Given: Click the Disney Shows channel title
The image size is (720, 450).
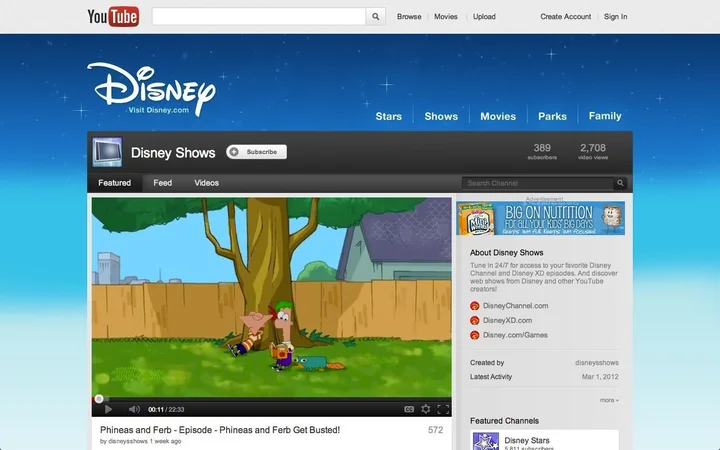Looking at the screenshot, I should 173,153.
